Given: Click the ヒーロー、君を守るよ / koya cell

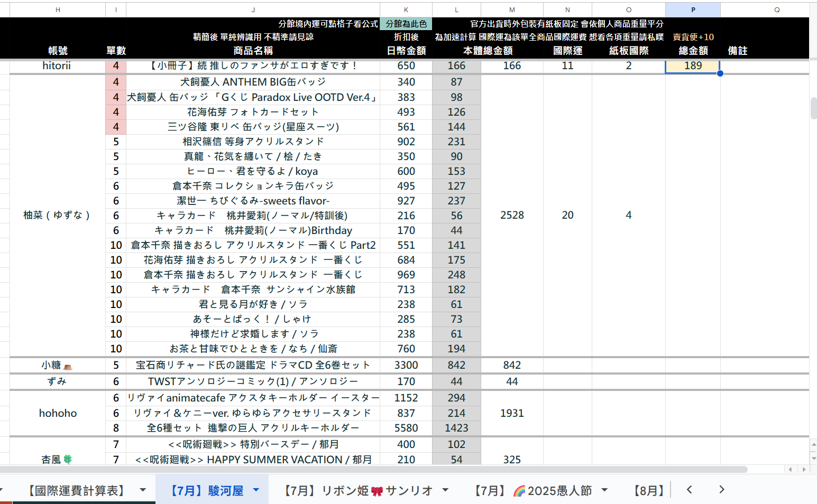Looking at the screenshot, I should (253, 171).
